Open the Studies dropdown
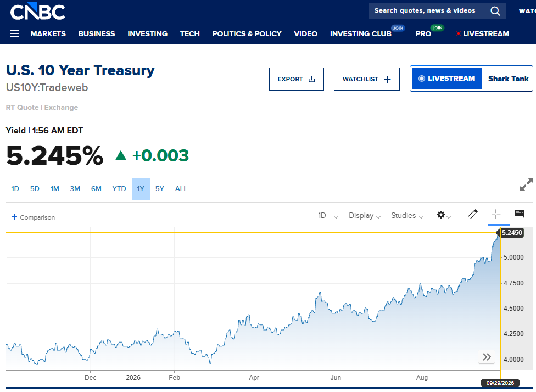 click(407, 216)
